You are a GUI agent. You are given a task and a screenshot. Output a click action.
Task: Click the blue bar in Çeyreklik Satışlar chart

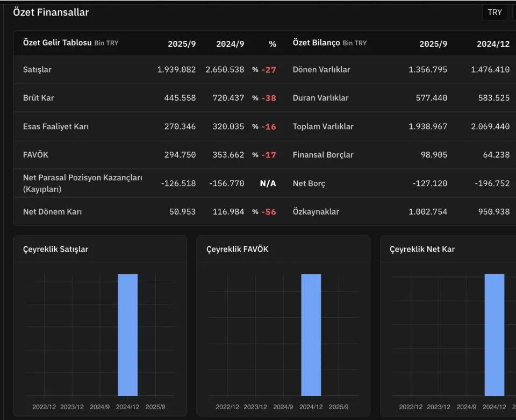coord(127,334)
